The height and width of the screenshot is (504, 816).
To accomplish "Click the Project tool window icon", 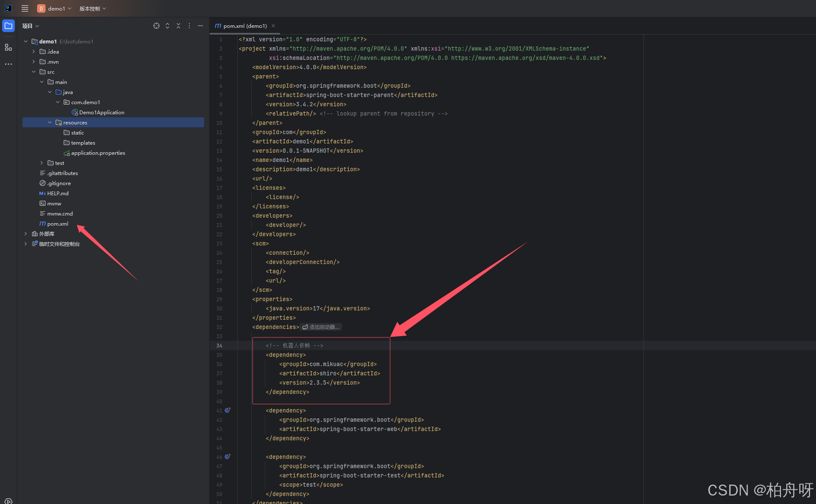I will [x=8, y=26].
